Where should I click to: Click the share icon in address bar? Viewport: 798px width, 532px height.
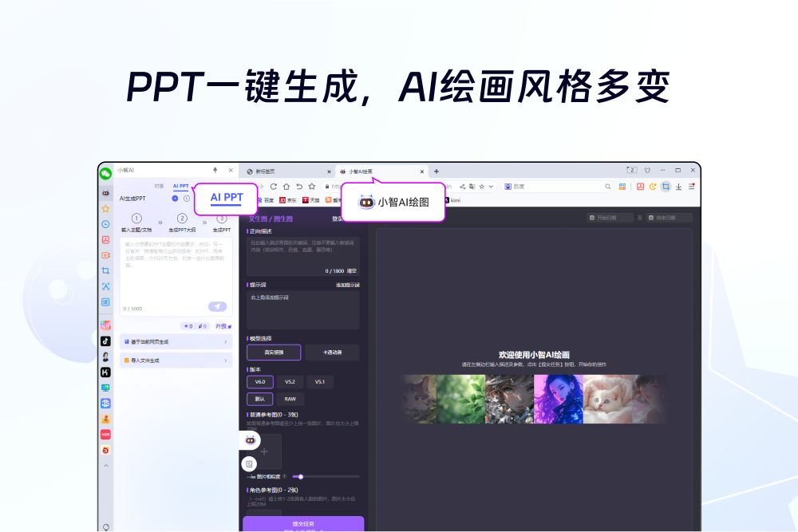tap(462, 187)
